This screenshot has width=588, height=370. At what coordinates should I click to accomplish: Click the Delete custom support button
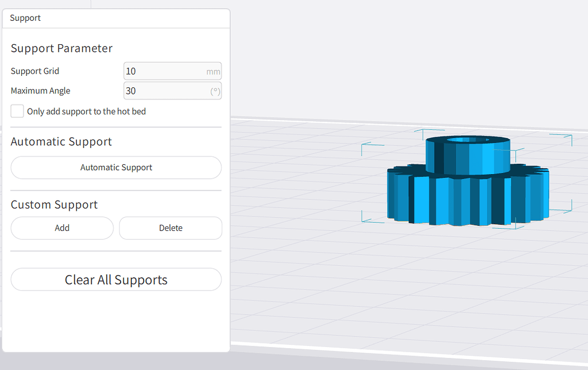[x=170, y=228]
